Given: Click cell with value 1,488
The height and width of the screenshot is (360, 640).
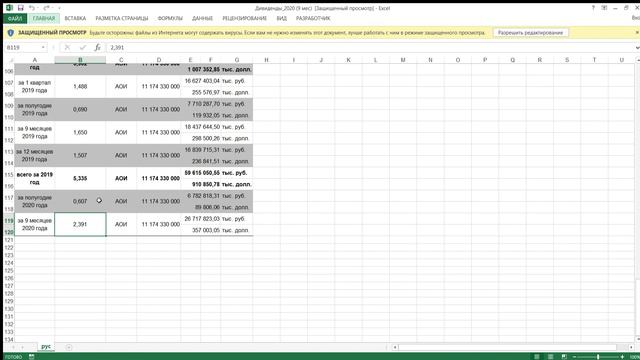Looking at the screenshot, I should click(80, 87).
